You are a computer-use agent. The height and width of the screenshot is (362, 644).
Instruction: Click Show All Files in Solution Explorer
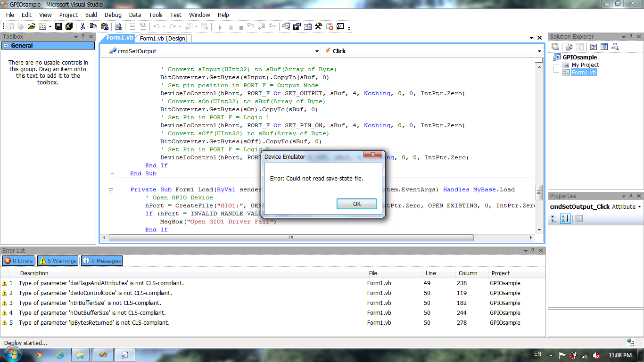pos(569,47)
